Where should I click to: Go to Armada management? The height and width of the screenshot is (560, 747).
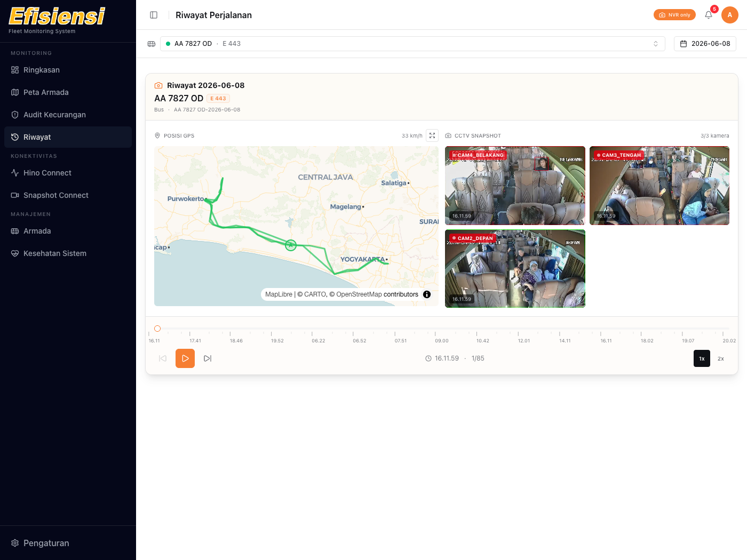[x=68, y=231]
